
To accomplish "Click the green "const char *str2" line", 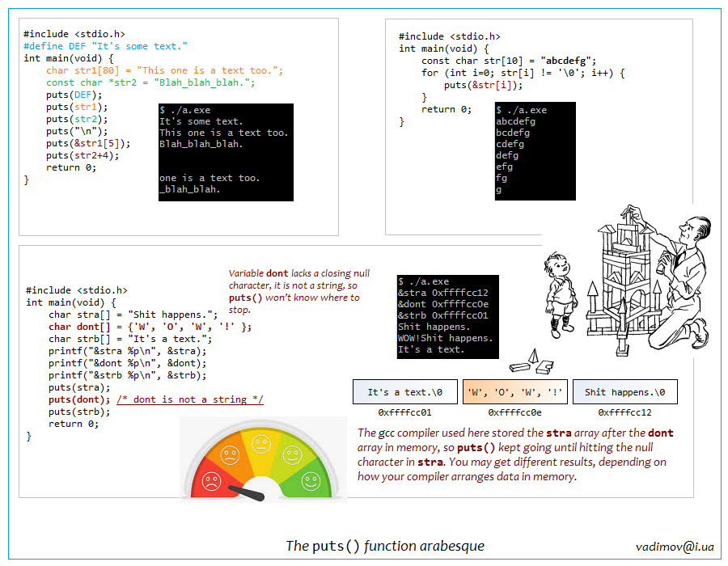I will tap(150, 82).
